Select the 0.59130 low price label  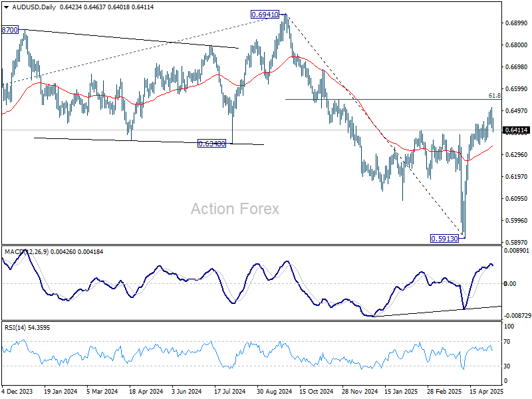click(x=444, y=239)
